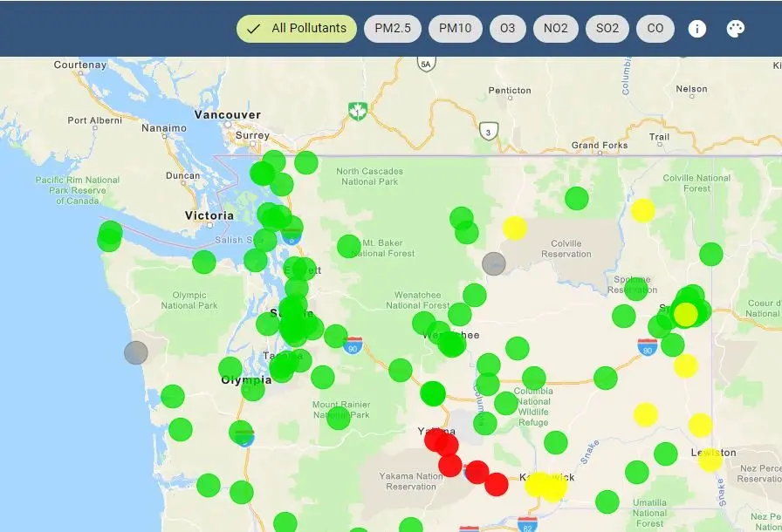Switch to the NO2 pollutant filter
This screenshot has width=782, height=532.
[555, 29]
